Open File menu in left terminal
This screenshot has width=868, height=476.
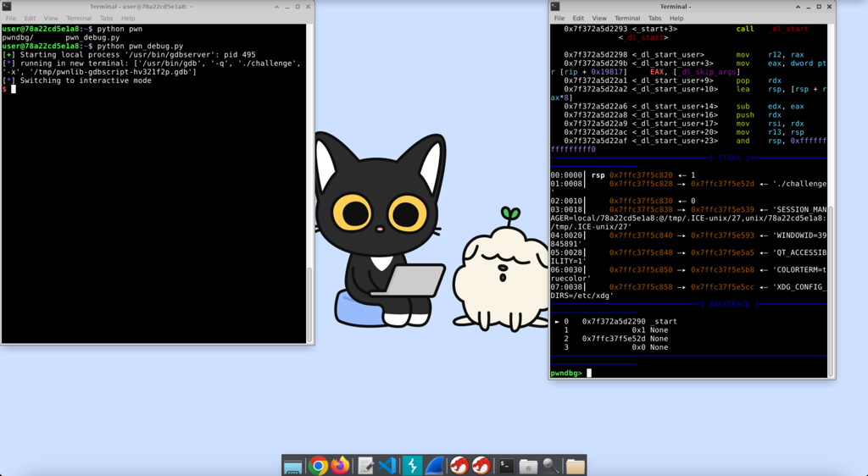click(10, 19)
